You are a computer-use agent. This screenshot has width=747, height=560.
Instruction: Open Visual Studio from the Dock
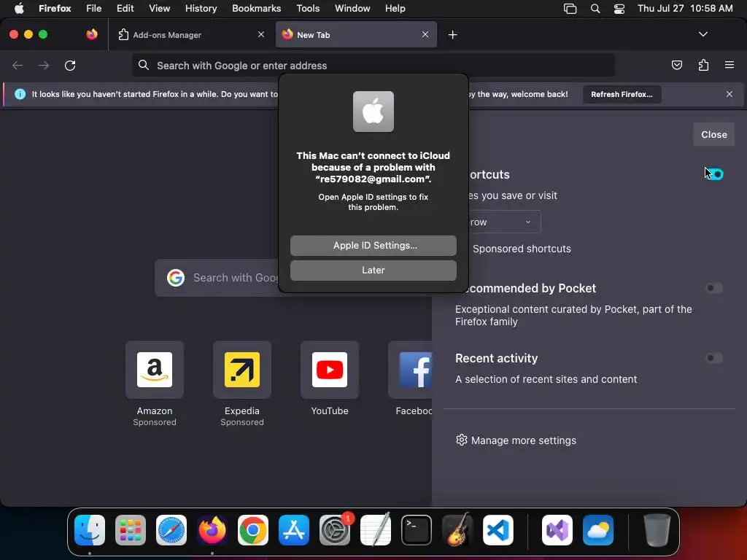tap(557, 530)
